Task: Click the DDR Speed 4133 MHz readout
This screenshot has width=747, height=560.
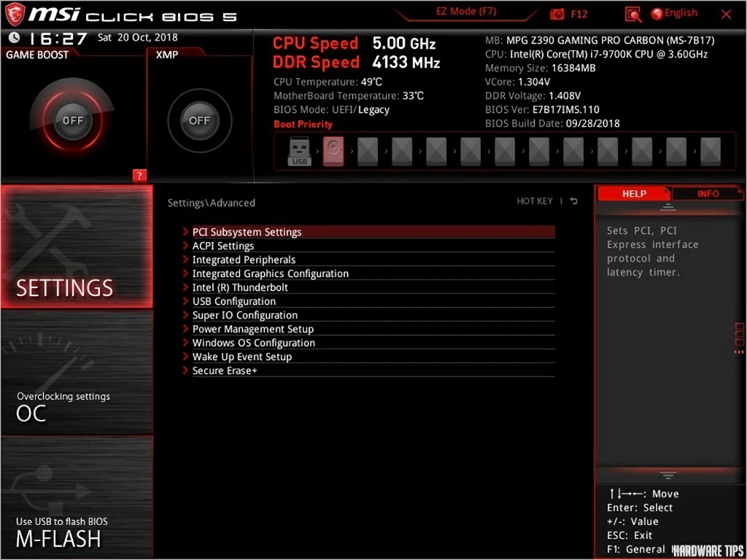Action: (356, 63)
